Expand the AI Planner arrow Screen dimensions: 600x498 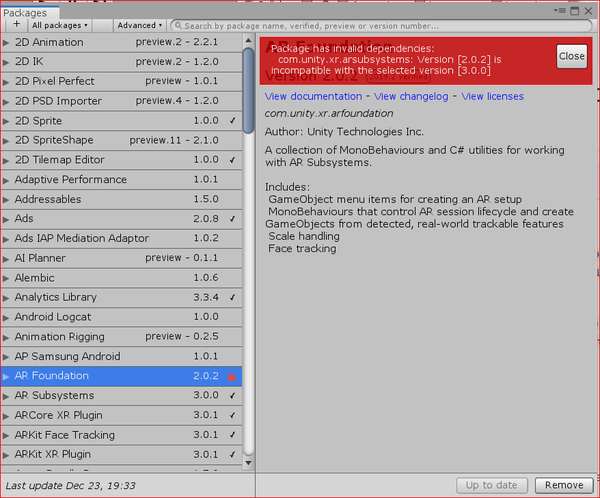pos(6,258)
